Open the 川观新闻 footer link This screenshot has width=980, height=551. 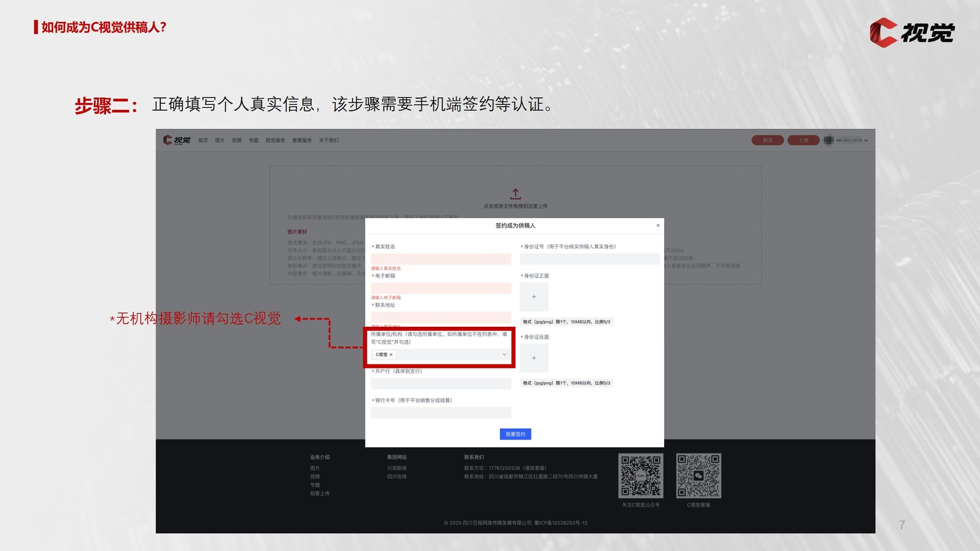[397, 468]
